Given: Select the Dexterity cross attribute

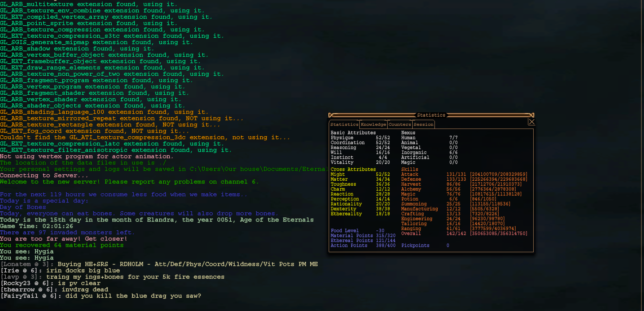Looking at the screenshot, I should click(343, 209).
